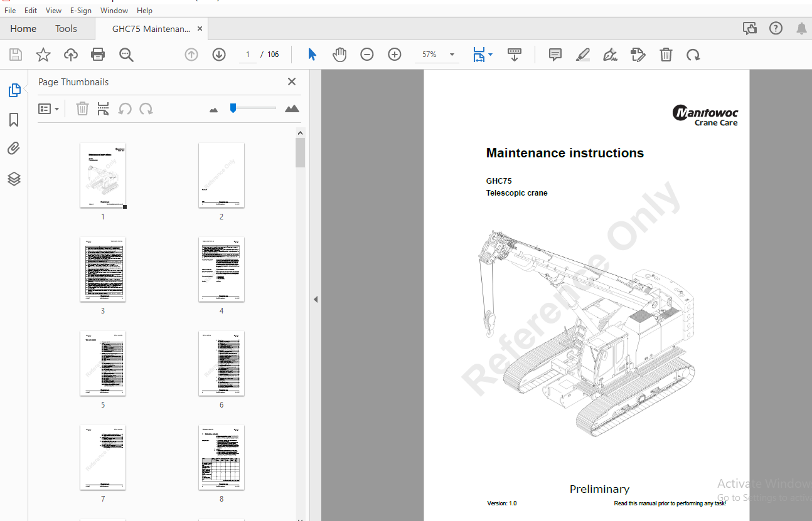Open the Attachments paperclip panel
The height and width of the screenshot is (521, 812).
(x=14, y=149)
